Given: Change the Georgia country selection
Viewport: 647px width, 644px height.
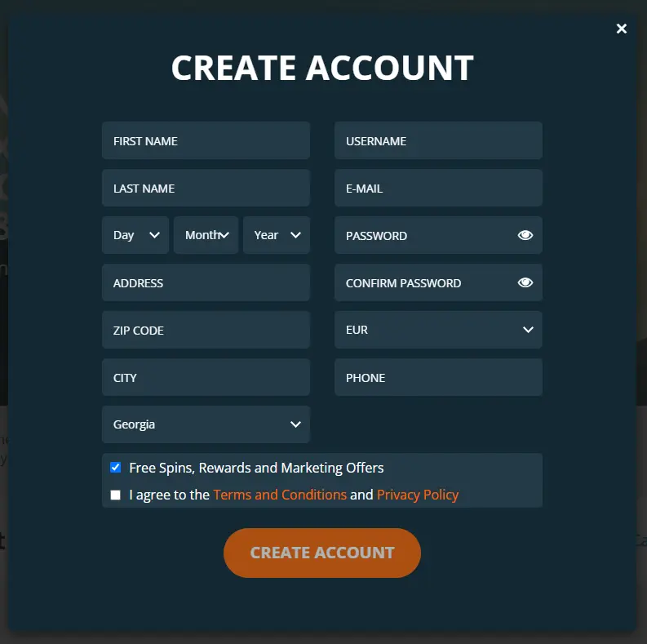Looking at the screenshot, I should pyautogui.click(x=206, y=424).
